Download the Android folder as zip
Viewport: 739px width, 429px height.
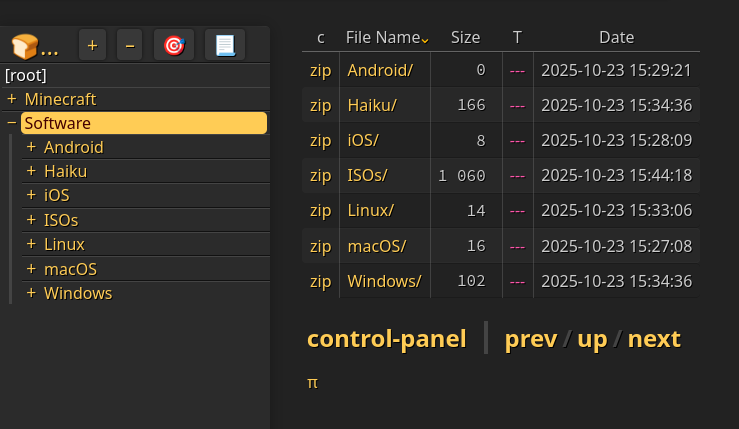tap(320, 70)
